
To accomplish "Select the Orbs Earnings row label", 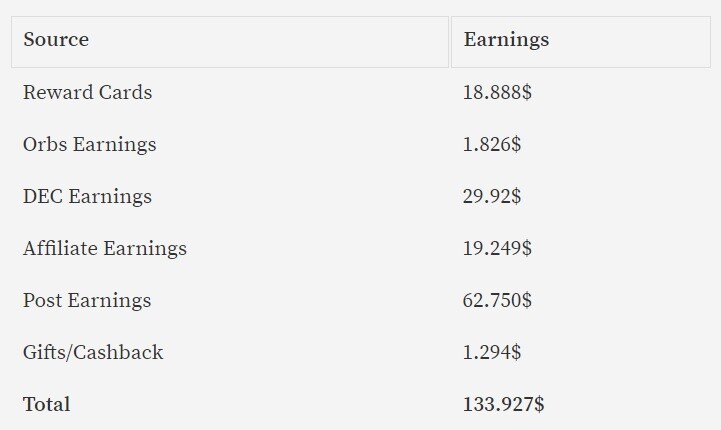I will 90,145.
